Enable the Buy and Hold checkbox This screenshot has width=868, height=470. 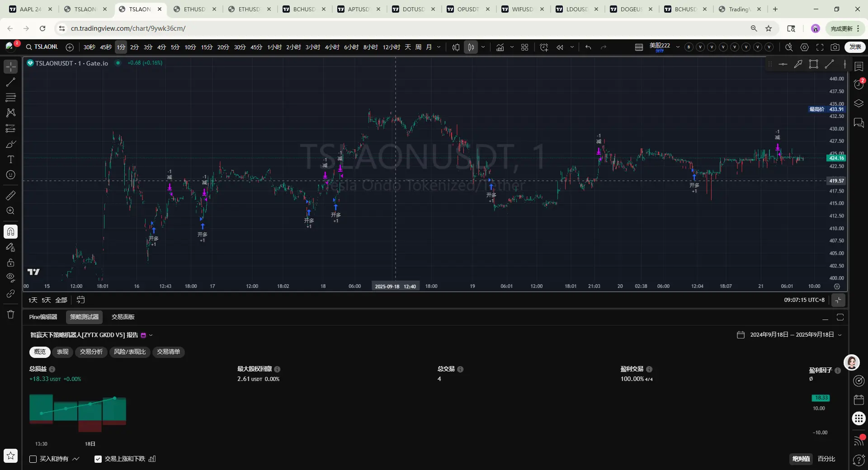(33, 459)
